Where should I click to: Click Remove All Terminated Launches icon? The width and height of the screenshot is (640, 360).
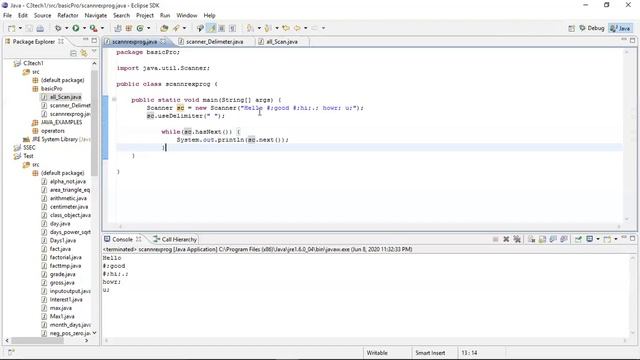tap(517, 239)
